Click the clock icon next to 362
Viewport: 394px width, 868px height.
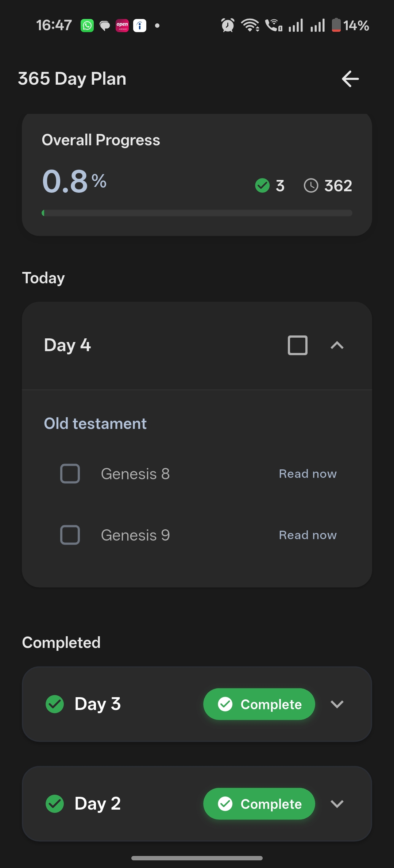coord(311,185)
